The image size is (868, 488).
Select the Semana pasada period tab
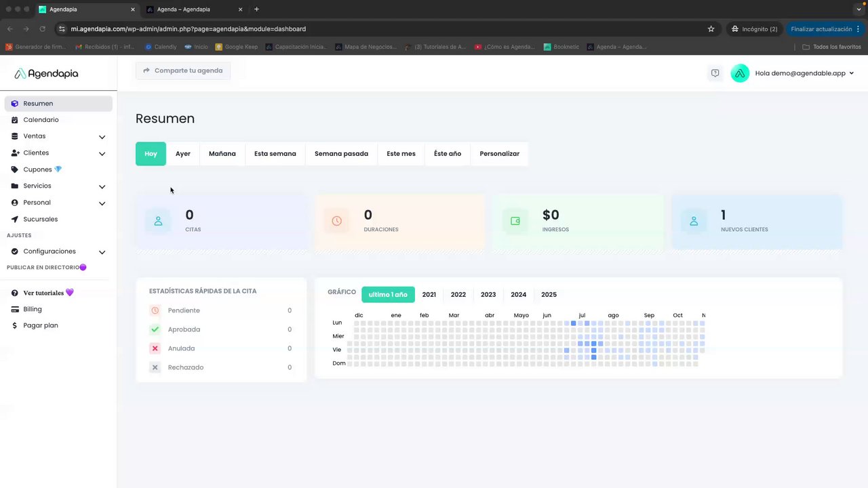pos(341,154)
